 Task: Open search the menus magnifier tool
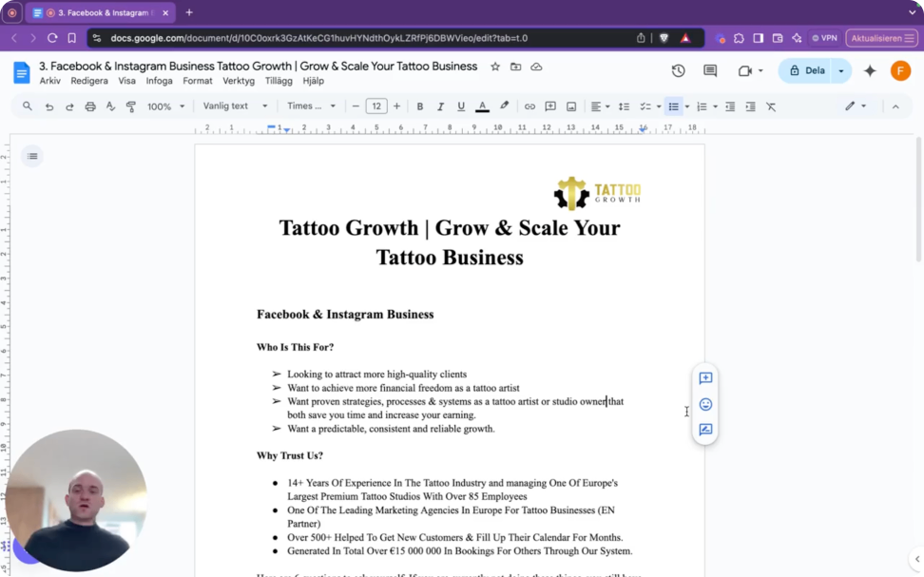click(x=28, y=106)
